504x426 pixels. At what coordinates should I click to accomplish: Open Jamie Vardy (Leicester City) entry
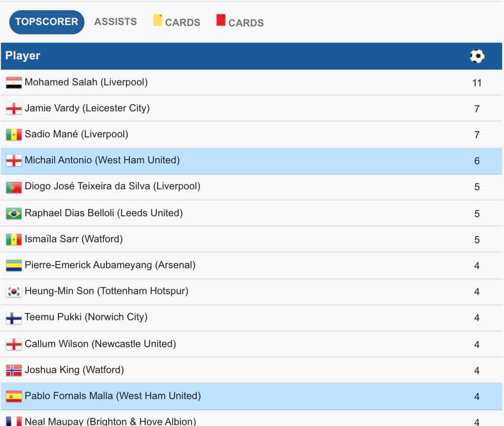pos(87,108)
